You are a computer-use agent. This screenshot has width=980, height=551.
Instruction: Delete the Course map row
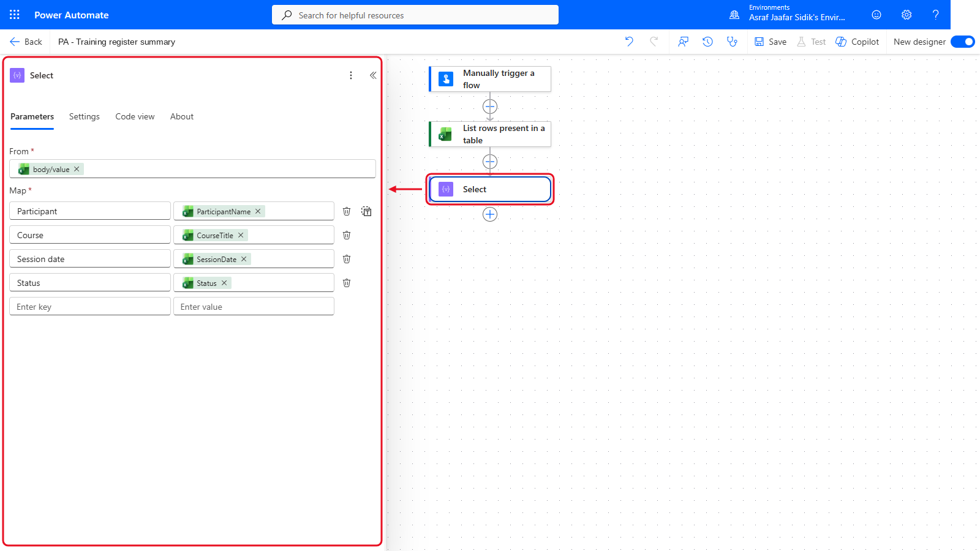[x=347, y=235]
